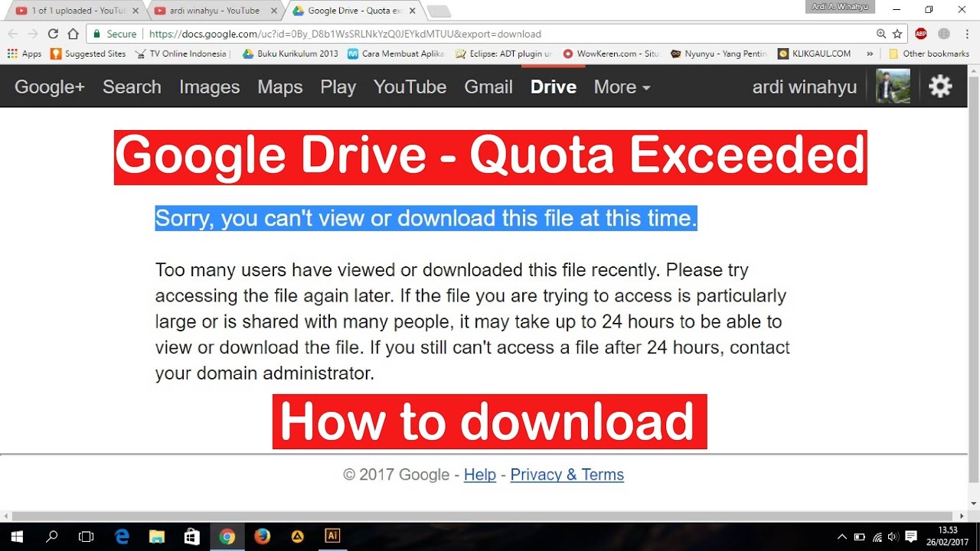Open the taskbar clock showing 13.53
The height and width of the screenshot is (551, 980).
948,536
